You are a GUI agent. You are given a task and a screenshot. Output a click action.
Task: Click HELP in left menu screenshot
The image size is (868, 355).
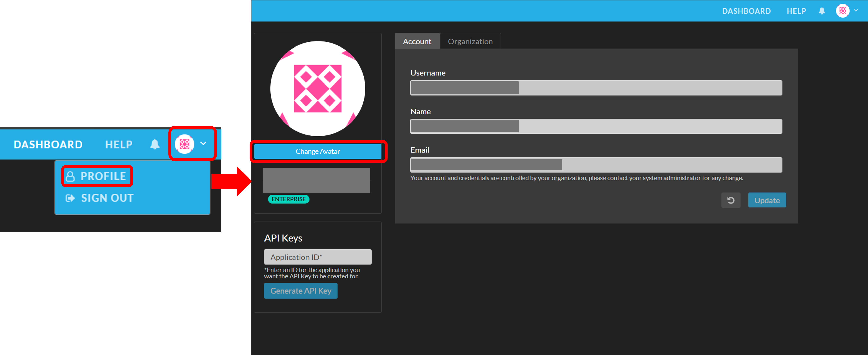[119, 144]
